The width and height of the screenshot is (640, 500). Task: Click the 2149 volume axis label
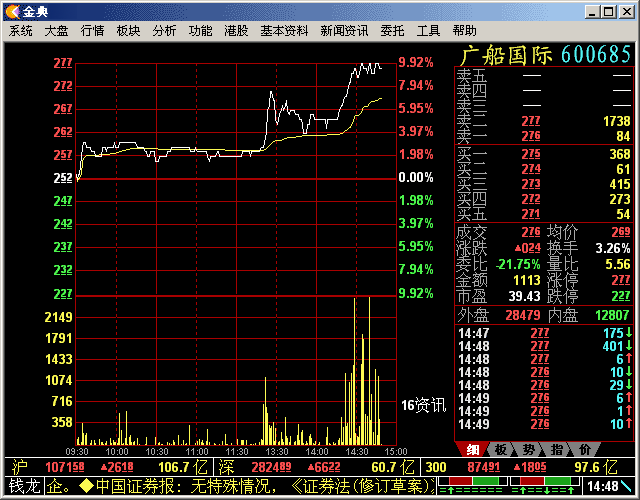58,317
